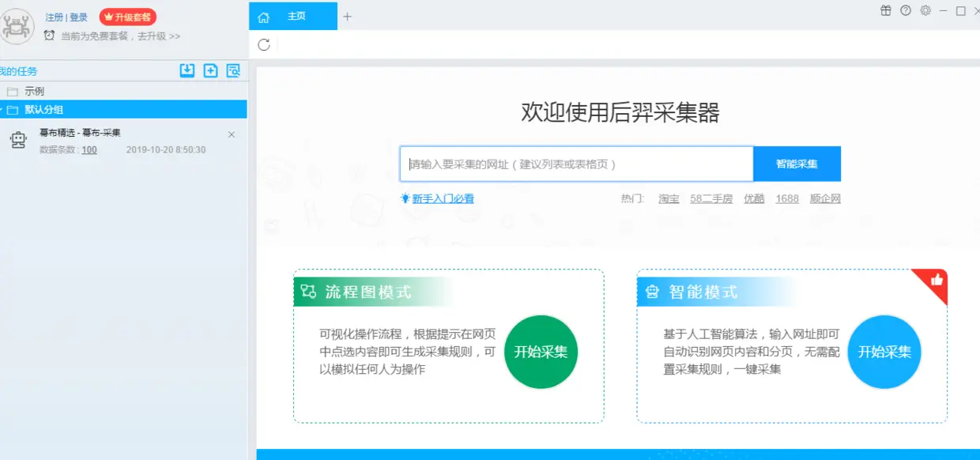Click data count 100 link
This screenshot has height=460, width=980.
click(x=89, y=149)
